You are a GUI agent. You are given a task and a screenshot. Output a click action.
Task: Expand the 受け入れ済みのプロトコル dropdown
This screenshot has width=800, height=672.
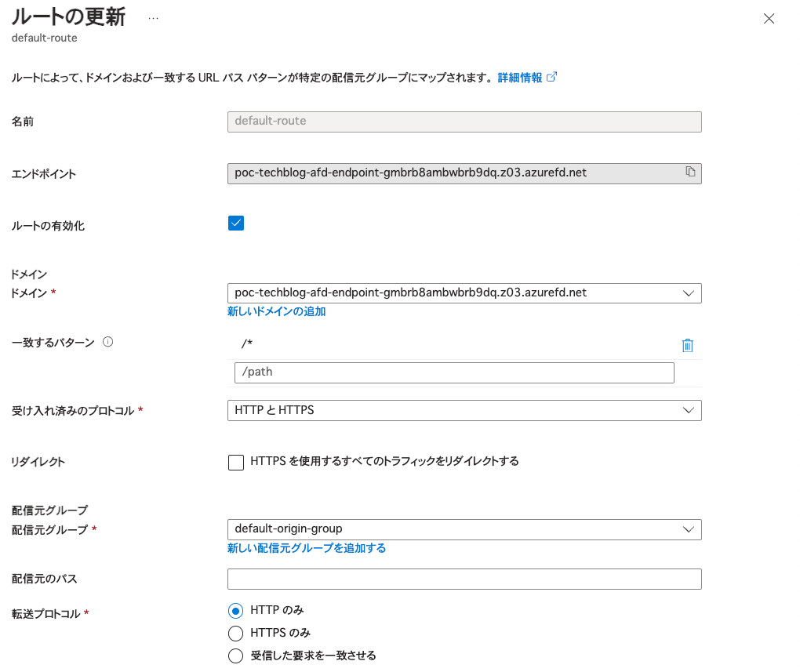pyautogui.click(x=464, y=410)
